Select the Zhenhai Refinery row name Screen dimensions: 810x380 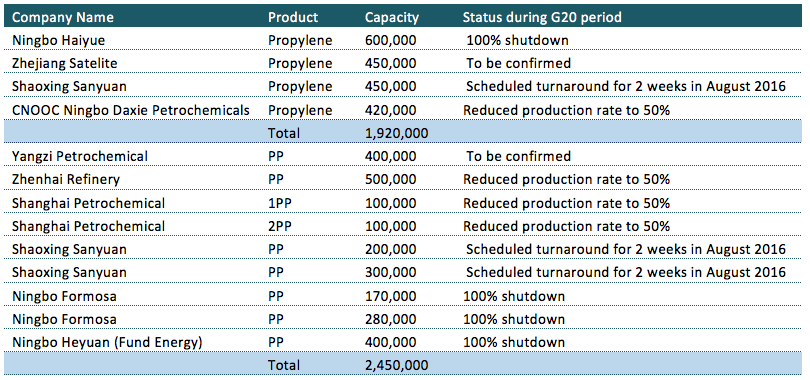(x=66, y=179)
